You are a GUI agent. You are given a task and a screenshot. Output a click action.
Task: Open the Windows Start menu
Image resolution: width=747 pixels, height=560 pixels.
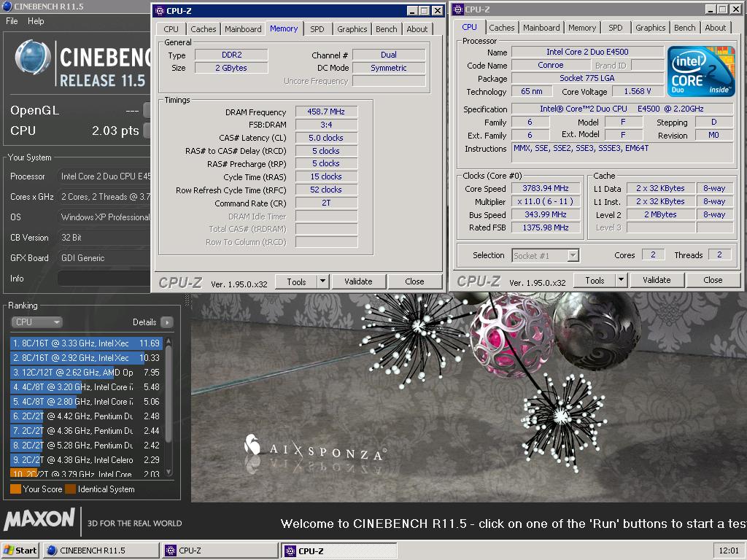coord(20,551)
